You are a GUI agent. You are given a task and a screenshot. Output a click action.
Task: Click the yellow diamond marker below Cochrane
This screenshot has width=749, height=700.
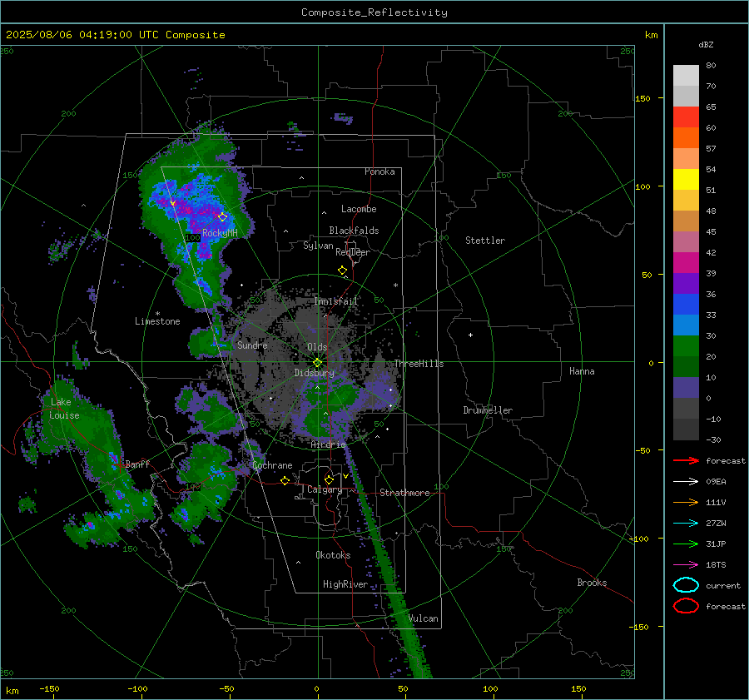click(285, 481)
